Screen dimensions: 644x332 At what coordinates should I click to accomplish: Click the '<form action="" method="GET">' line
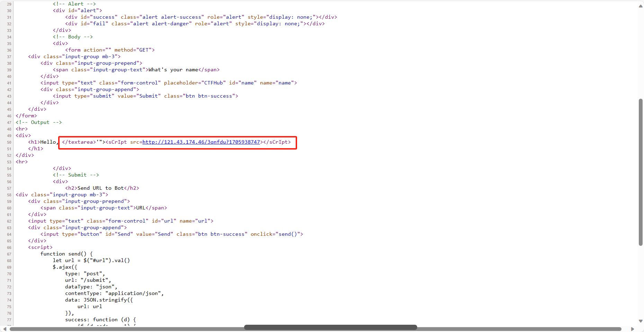click(110, 50)
